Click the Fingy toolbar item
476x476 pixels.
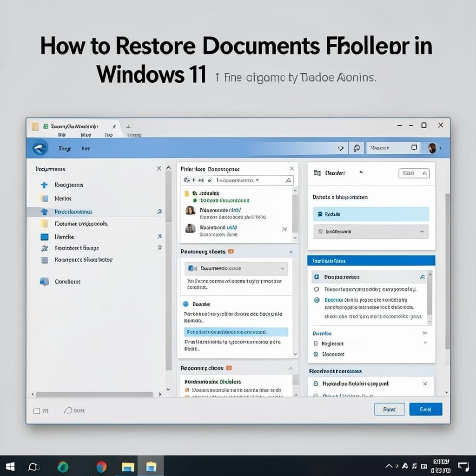point(65,148)
